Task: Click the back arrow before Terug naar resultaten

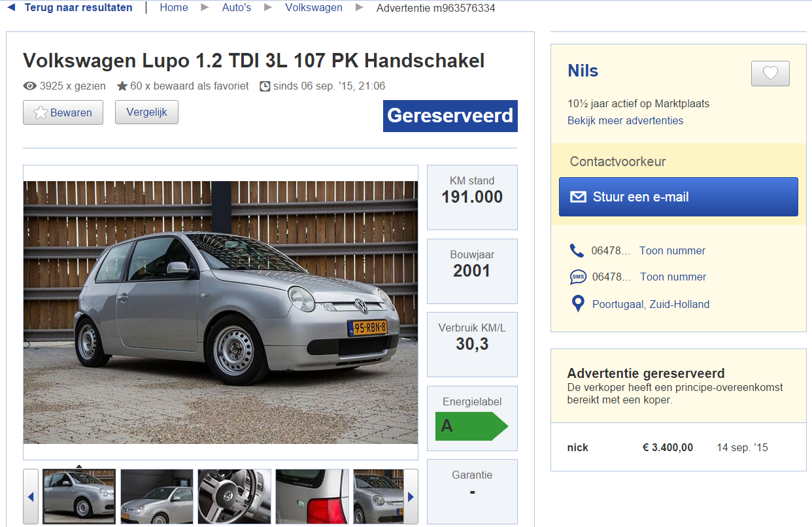Action: [x=10, y=8]
